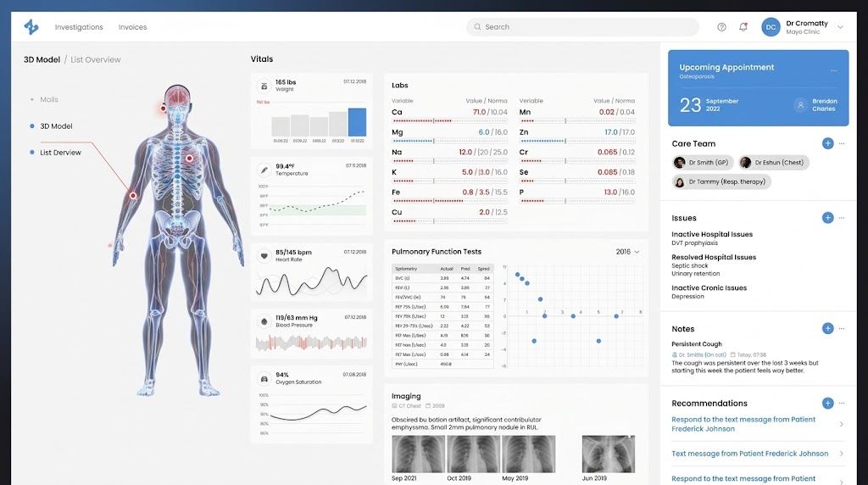Select the head marker on 3D model
Viewport: 868px width, 485px height.
tap(164, 108)
